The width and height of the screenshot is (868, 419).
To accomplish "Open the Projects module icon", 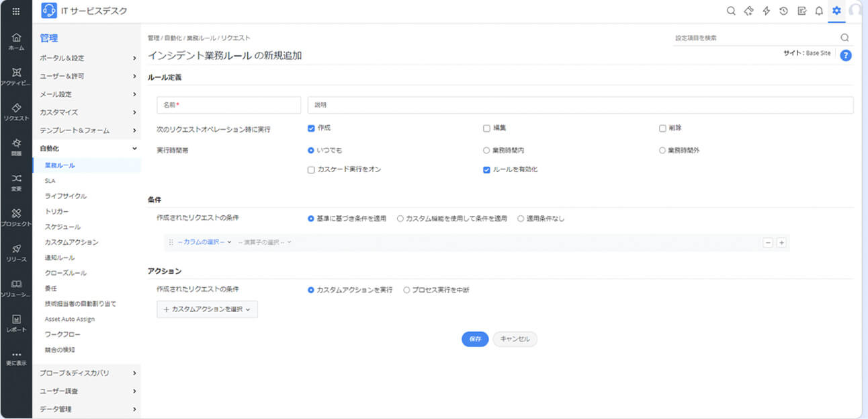I will click(16, 217).
